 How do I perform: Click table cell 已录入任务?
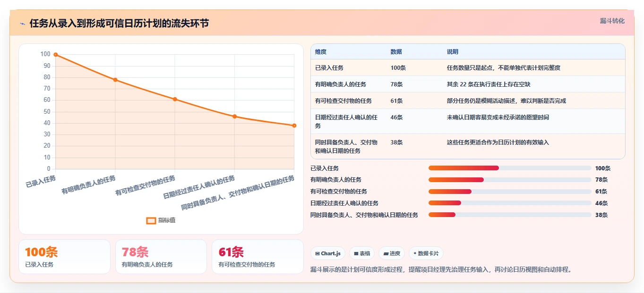tap(329, 68)
